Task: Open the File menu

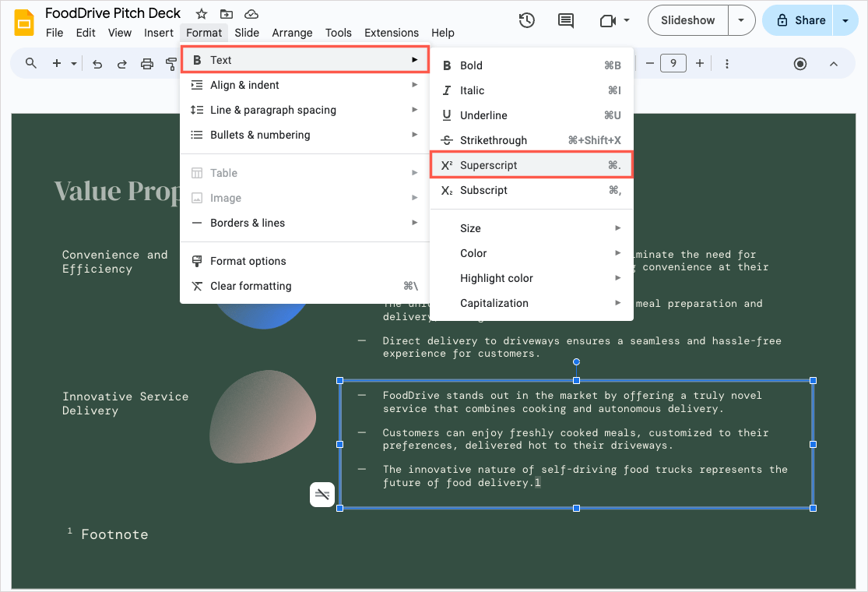Action: [54, 33]
